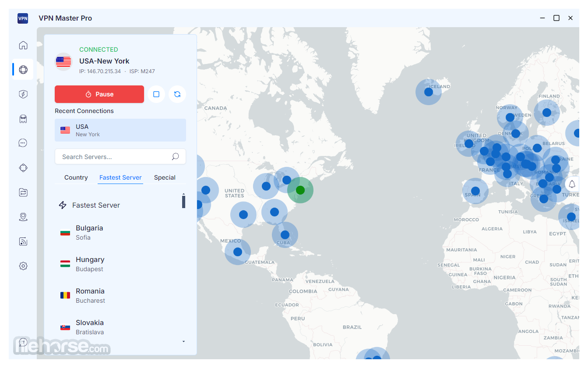
Task: Switch to the Country tab
Action: pyautogui.click(x=76, y=177)
